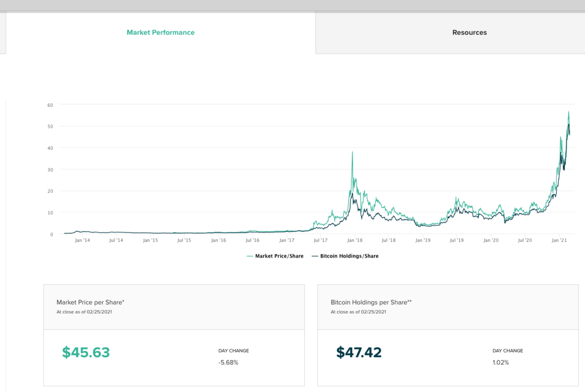Image resolution: width=585 pixels, height=392 pixels.
Task: Click the Jan '20 x-axis label
Action: pyautogui.click(x=491, y=240)
